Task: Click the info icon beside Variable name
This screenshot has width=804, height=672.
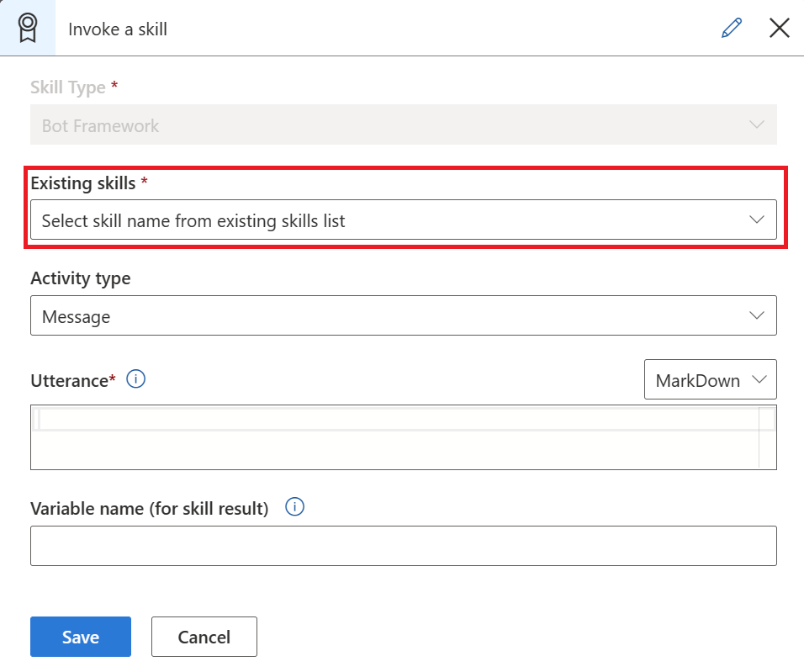Action: [x=294, y=506]
